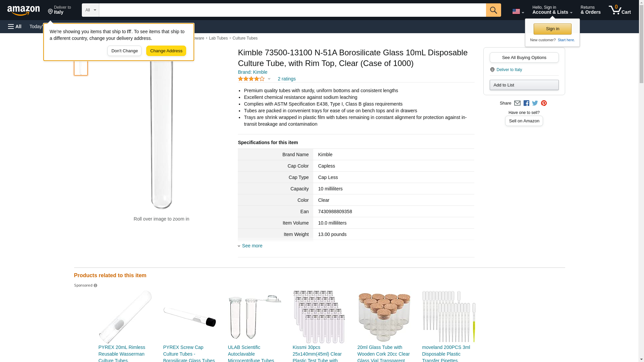The height and width of the screenshot is (362, 644).
Task: Open the language flag dropdown
Action: [518, 11]
